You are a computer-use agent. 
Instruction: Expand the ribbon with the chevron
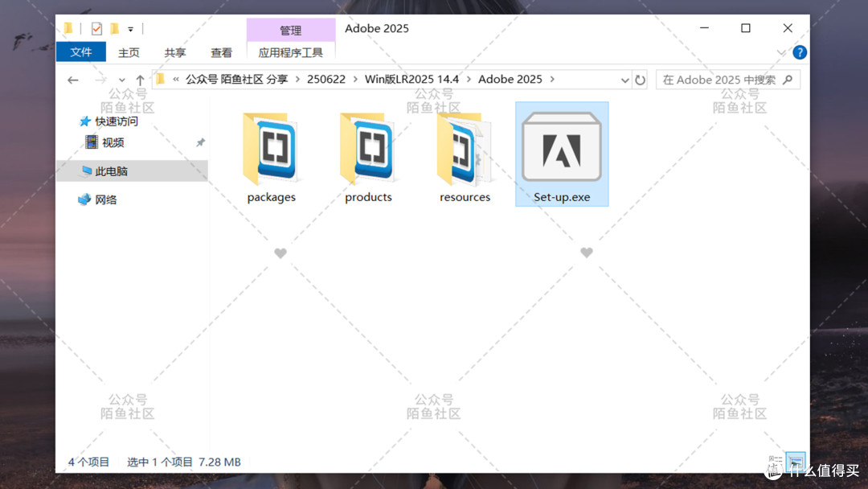[x=781, y=52]
